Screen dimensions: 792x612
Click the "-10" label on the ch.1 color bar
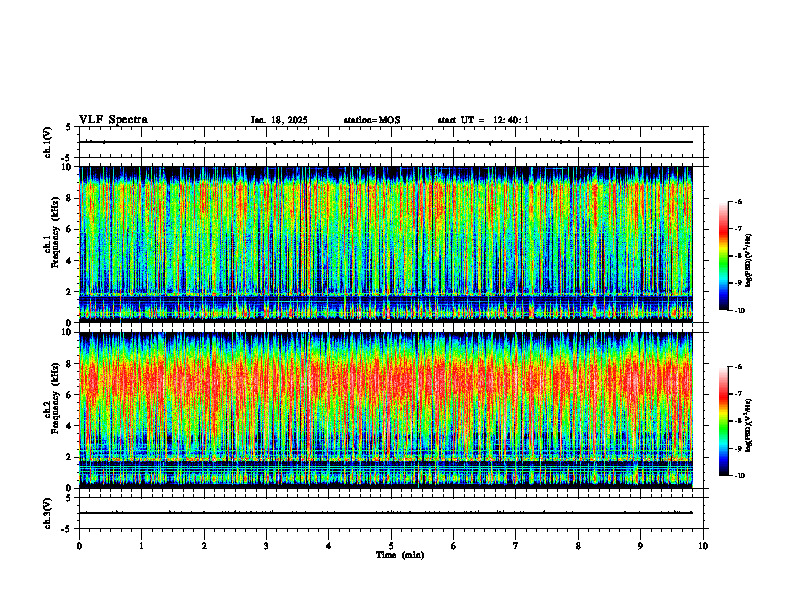pos(739,311)
